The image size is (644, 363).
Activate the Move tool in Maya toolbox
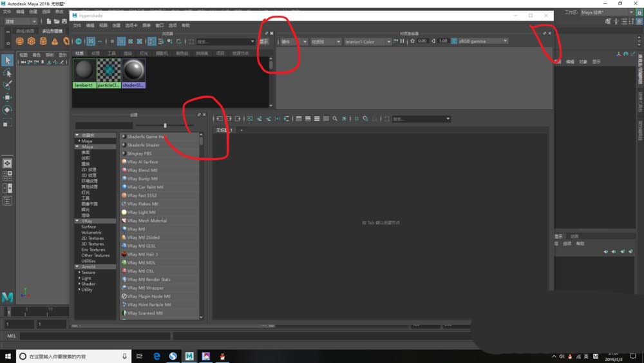pos(7,97)
